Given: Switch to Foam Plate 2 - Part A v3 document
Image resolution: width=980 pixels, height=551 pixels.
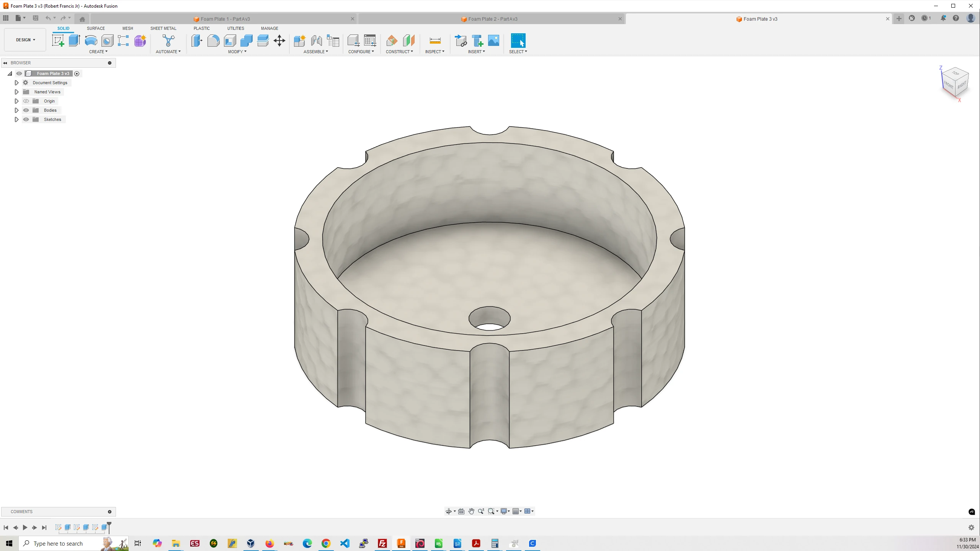Looking at the screenshot, I should pyautogui.click(x=492, y=19).
